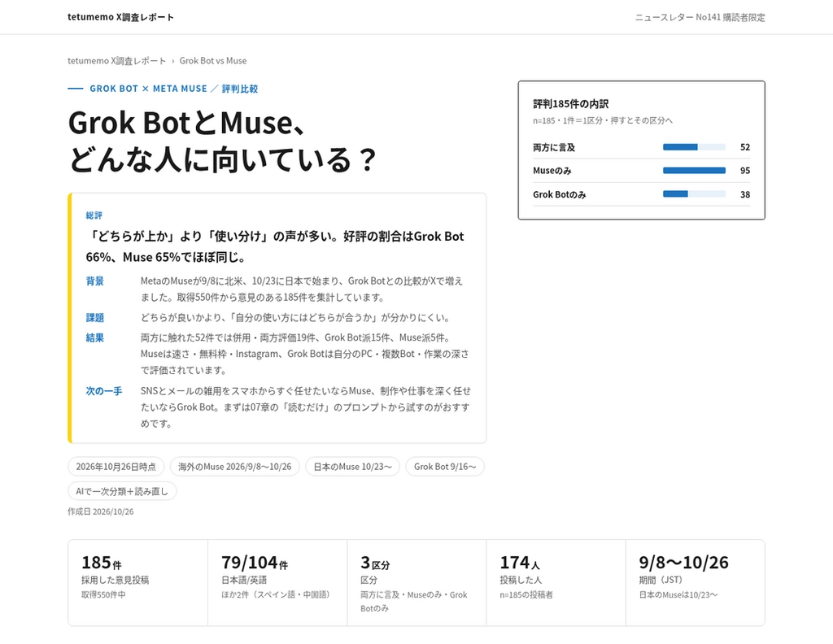Click the n=185の投稿者 note
This screenshot has height=644, width=833.
coord(526,594)
